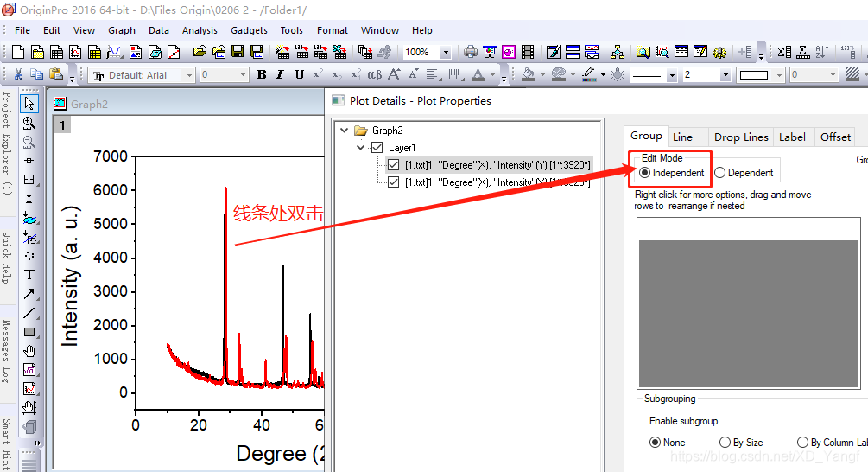
Task: Switch to the Offset tab
Action: coord(835,137)
